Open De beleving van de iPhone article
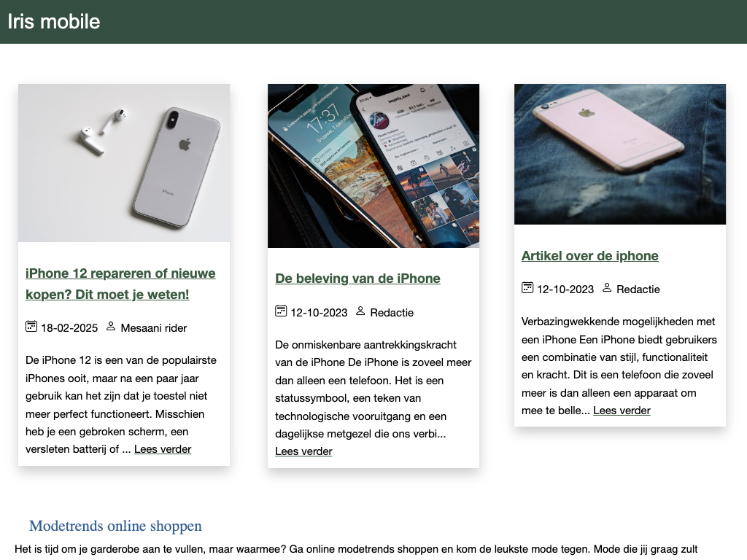Viewport: 747px width, 560px height. (357, 279)
